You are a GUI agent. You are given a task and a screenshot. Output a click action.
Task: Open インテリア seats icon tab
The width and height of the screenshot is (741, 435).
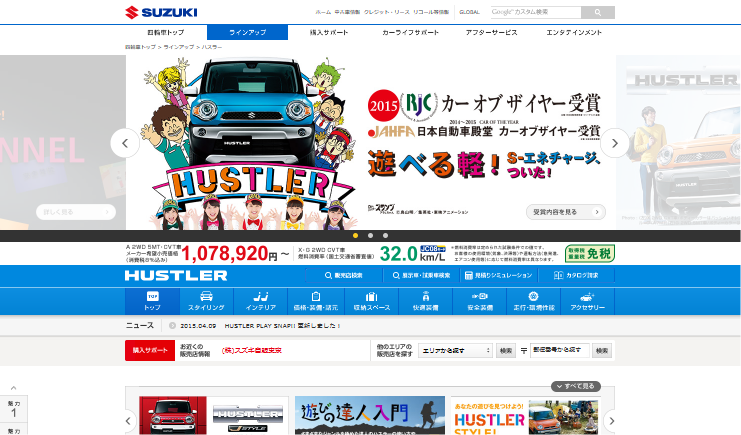(x=260, y=301)
